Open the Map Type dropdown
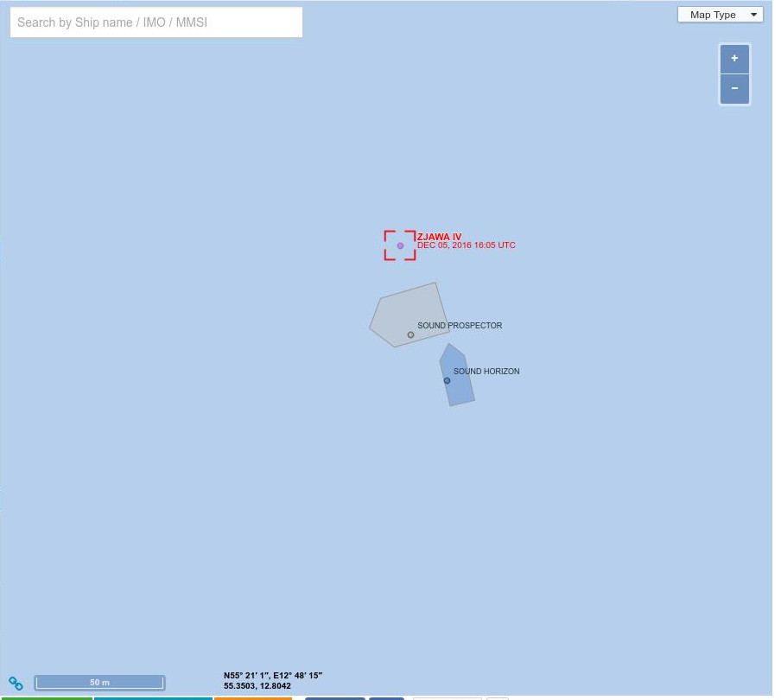The height and width of the screenshot is (700, 781). pos(720,15)
